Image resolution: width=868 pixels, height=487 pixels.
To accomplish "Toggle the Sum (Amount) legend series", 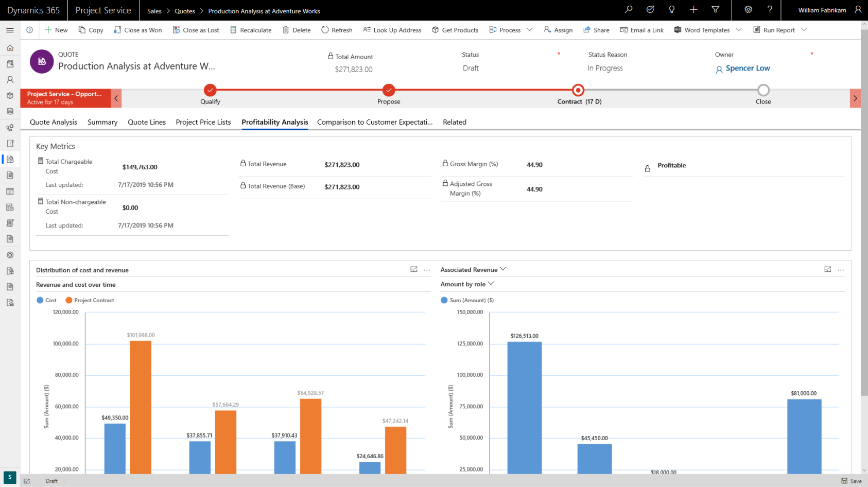I will coord(467,300).
